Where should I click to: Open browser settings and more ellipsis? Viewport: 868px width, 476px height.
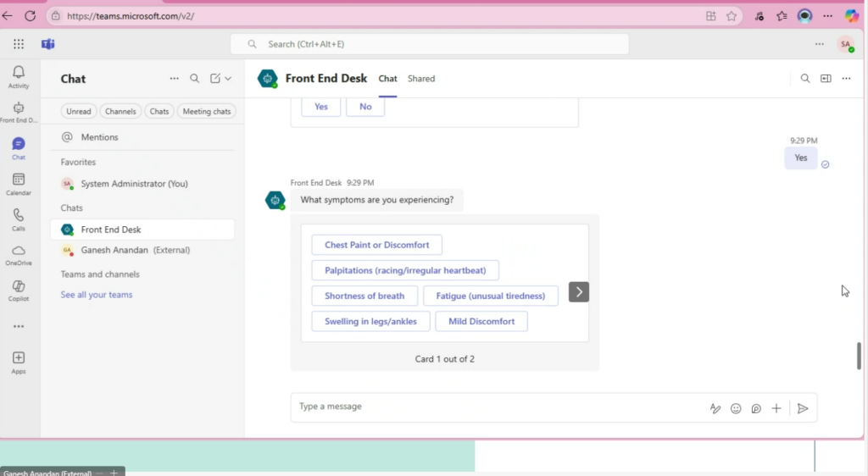pos(827,16)
